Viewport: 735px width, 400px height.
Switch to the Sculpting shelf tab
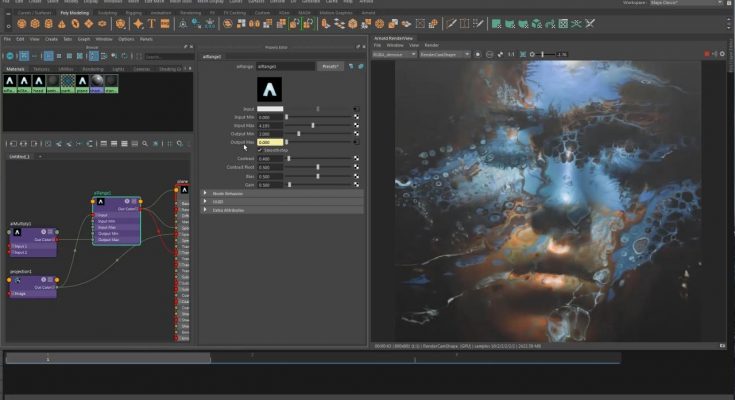click(107, 13)
